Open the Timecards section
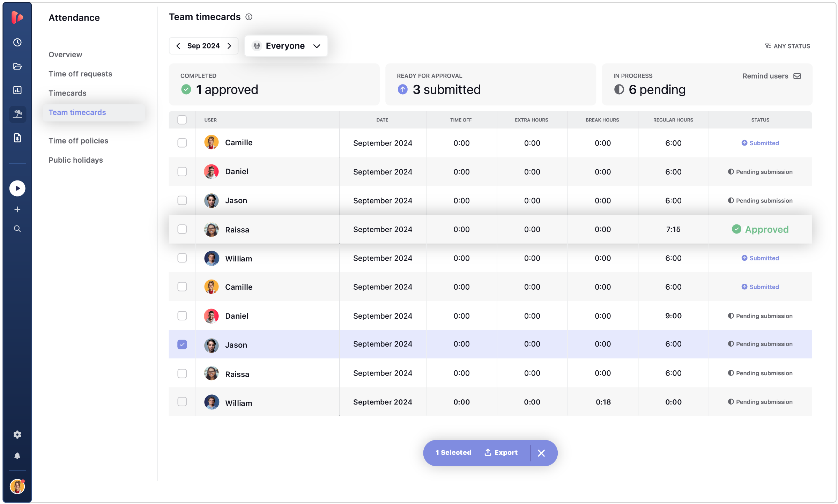 68,93
